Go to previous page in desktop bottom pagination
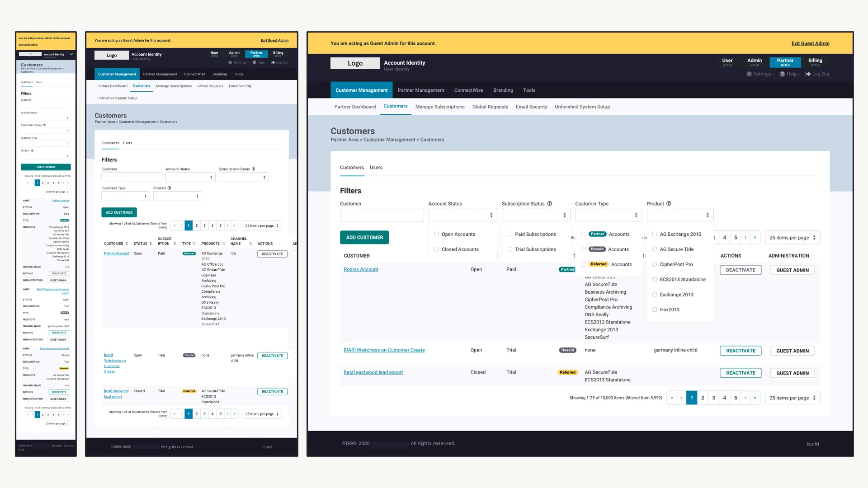Image resolution: width=868 pixels, height=488 pixels. pyautogui.click(x=681, y=398)
